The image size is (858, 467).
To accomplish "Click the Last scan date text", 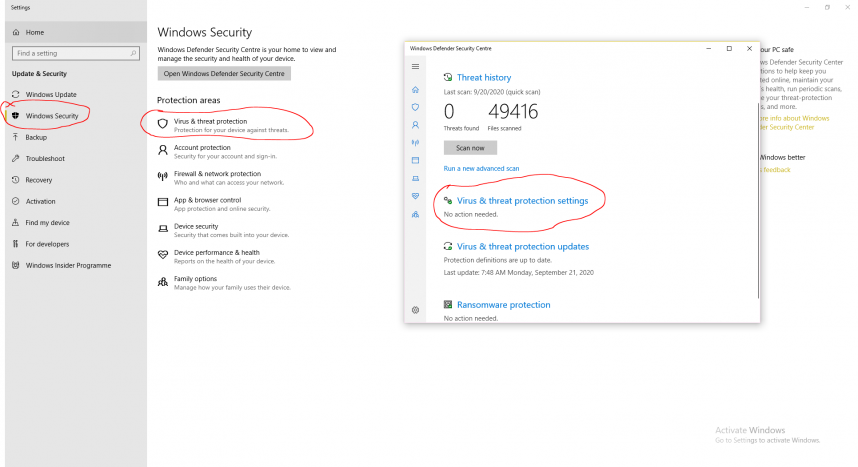I will (x=492, y=92).
